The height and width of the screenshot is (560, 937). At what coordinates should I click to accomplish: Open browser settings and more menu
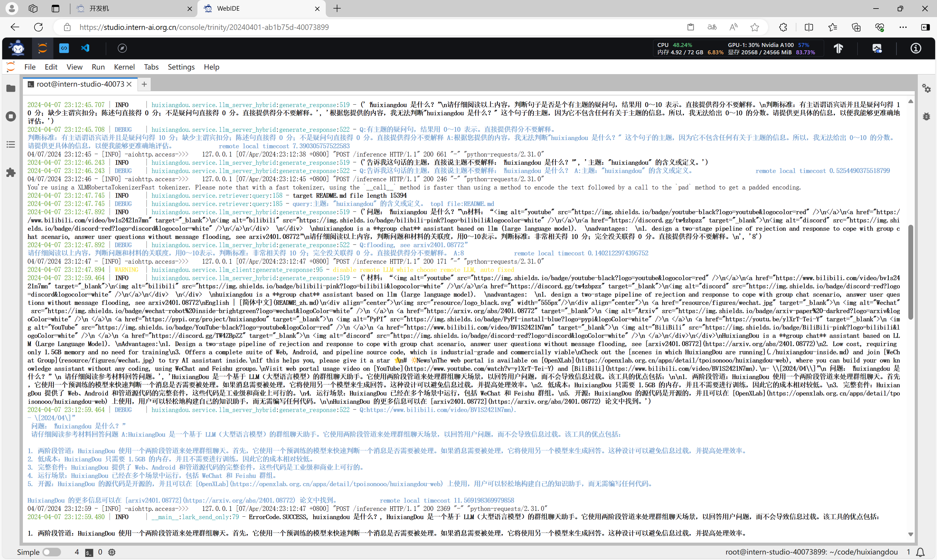point(903,27)
